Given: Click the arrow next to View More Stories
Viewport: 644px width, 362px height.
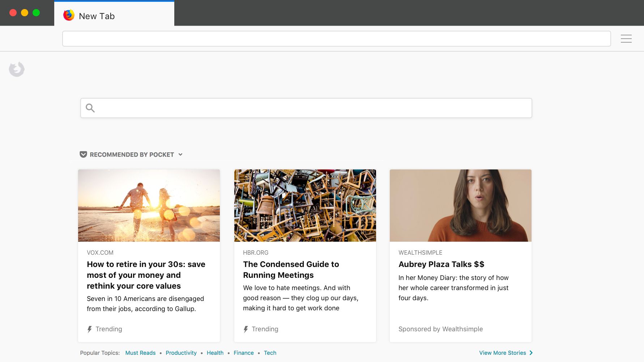Looking at the screenshot, I should point(531,353).
